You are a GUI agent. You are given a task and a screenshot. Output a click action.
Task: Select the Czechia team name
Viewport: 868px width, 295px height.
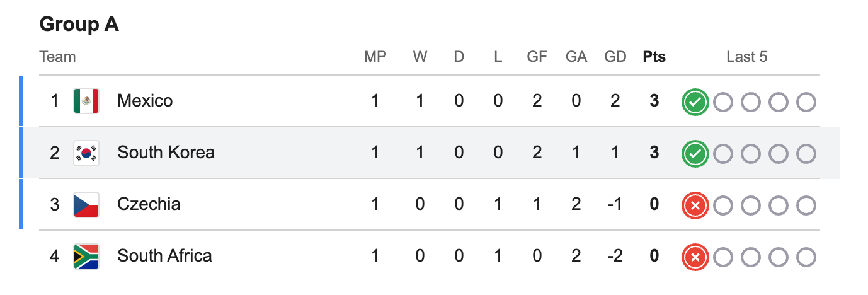coord(149,204)
